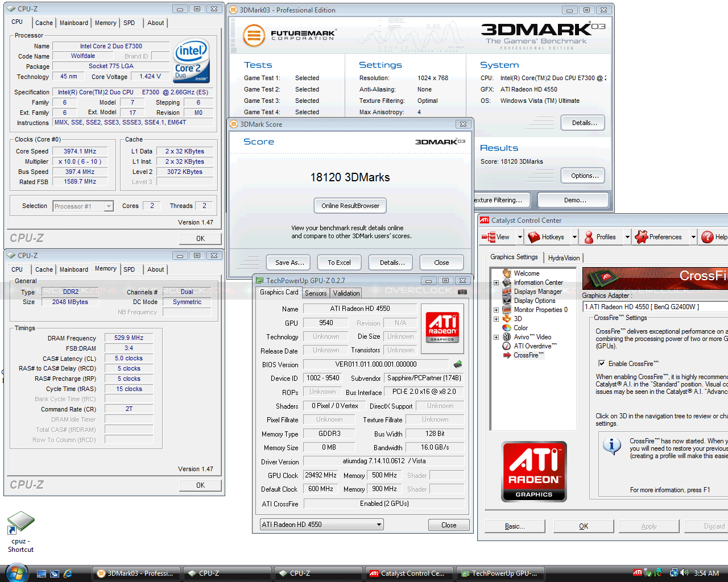Click the BIOS Version field
This screenshot has height=582, width=728.
click(376, 364)
